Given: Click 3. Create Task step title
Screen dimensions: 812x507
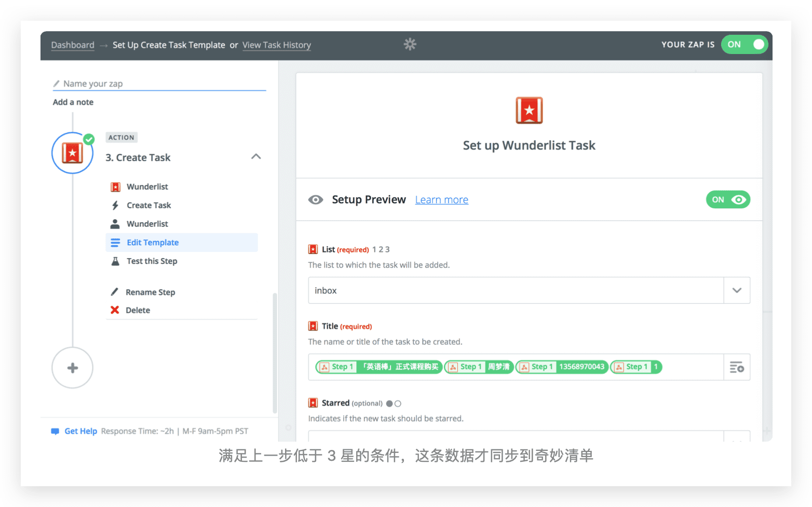Looking at the screenshot, I should pos(138,157).
